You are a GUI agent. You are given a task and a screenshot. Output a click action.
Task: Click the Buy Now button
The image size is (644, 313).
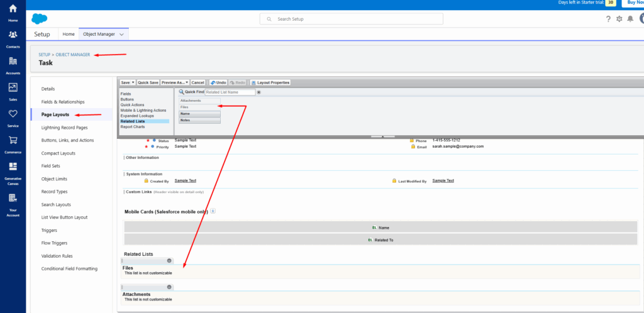coord(633,3)
